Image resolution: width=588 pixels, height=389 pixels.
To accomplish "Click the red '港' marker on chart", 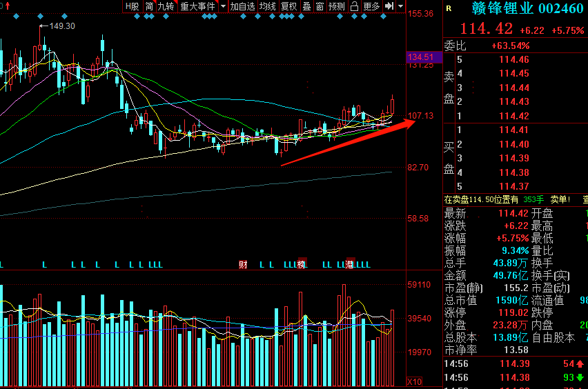I will coord(349,265).
